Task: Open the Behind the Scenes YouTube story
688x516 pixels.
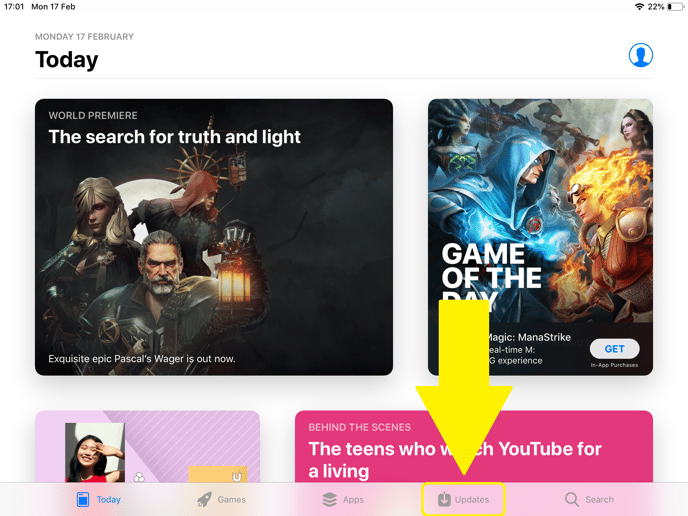Action: click(474, 447)
